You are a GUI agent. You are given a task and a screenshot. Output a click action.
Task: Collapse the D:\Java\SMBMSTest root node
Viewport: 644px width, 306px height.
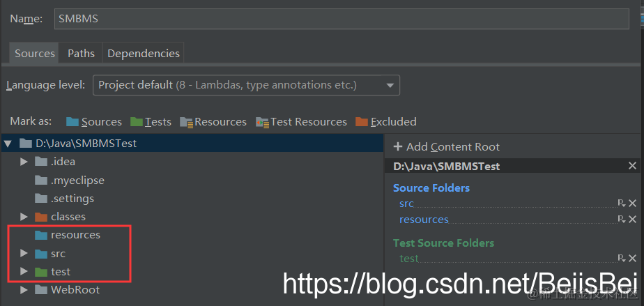pos(8,144)
